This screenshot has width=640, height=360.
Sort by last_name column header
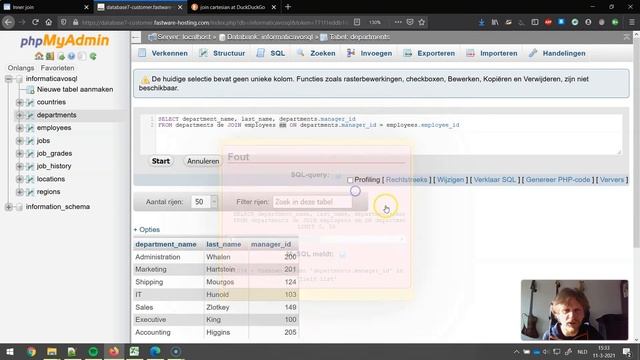pyautogui.click(x=224, y=244)
